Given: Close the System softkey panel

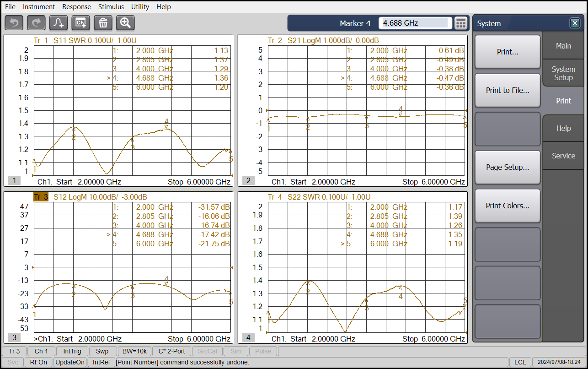Looking at the screenshot, I should pyautogui.click(x=574, y=23).
